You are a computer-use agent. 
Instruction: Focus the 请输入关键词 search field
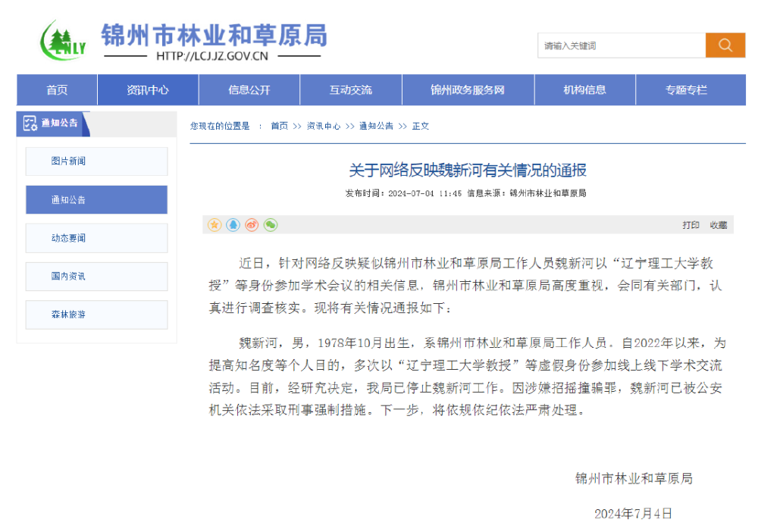click(622, 45)
